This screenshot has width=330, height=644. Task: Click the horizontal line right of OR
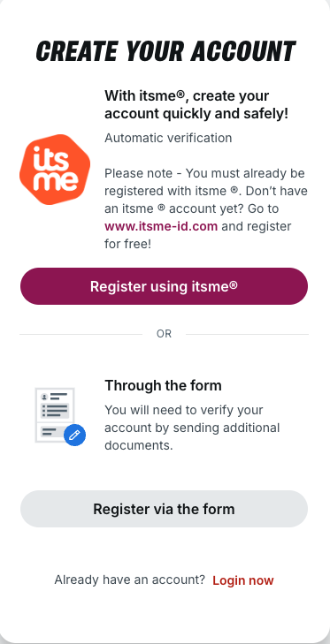coord(247,334)
